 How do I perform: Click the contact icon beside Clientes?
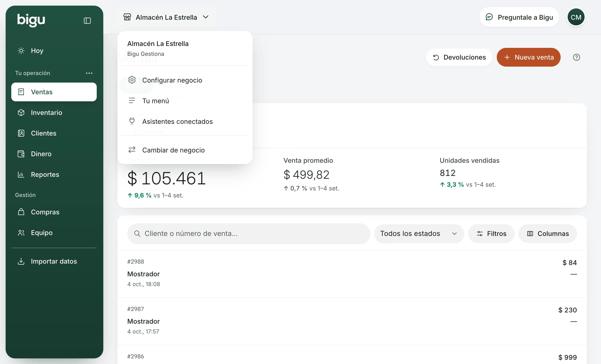tap(21, 133)
